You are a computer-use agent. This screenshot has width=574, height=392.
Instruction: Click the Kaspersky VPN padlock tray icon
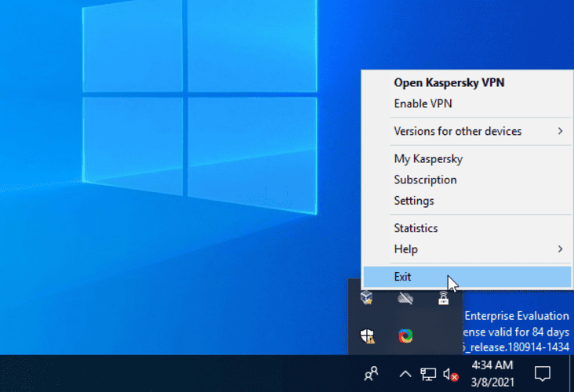(x=443, y=298)
